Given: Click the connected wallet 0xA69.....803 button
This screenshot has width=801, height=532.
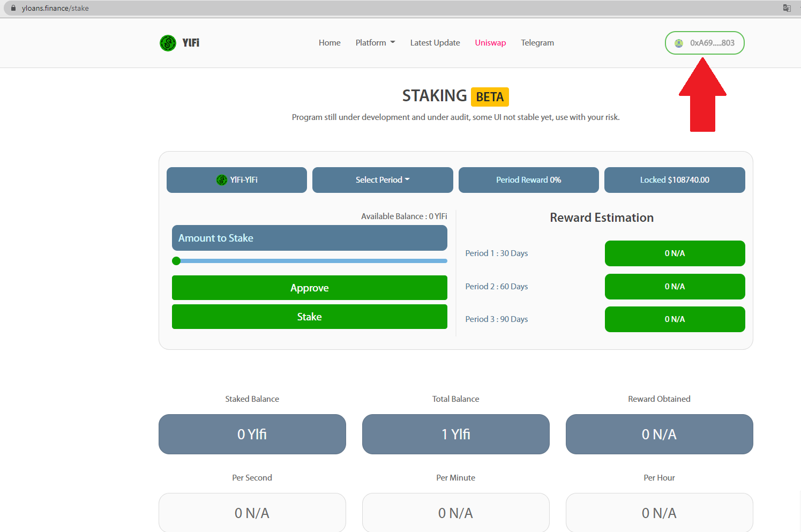Looking at the screenshot, I should pos(705,43).
